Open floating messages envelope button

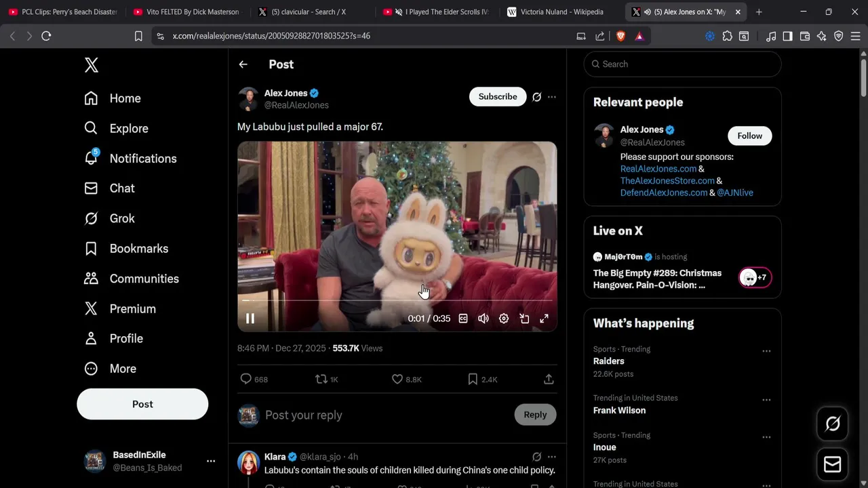(833, 464)
